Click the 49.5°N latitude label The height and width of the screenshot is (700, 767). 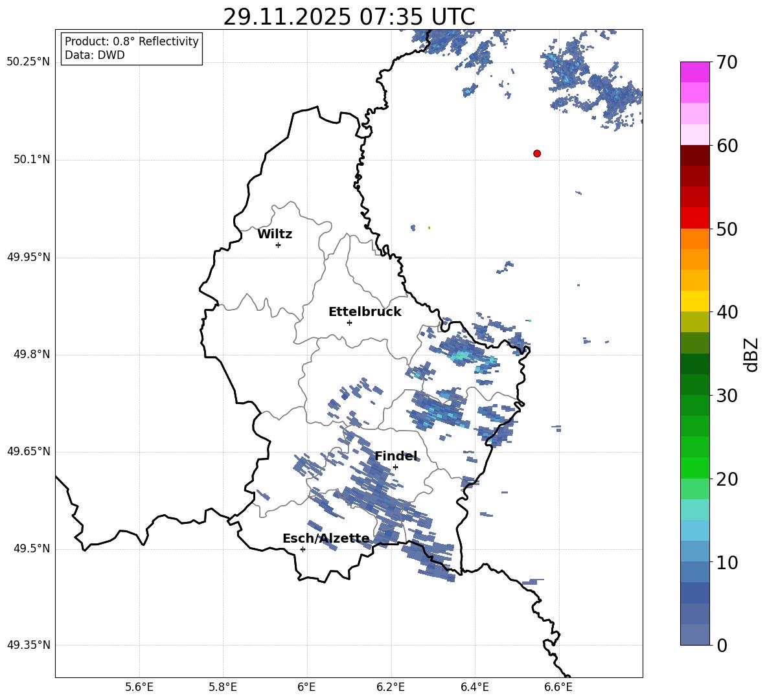(x=31, y=548)
